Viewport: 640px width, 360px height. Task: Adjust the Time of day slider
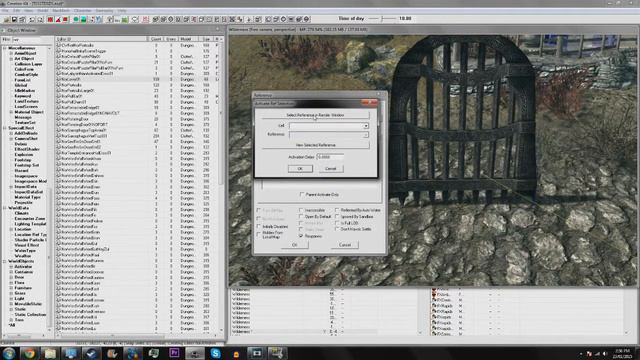382,19
